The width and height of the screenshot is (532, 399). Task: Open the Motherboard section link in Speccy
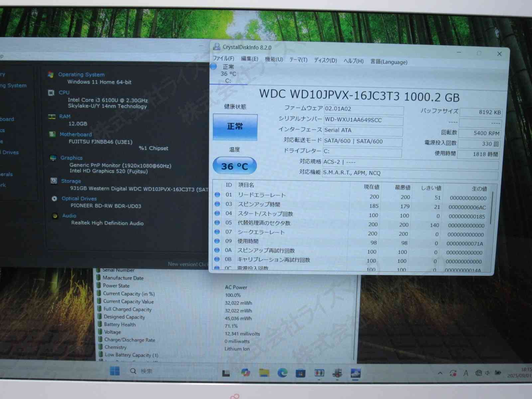pos(76,134)
